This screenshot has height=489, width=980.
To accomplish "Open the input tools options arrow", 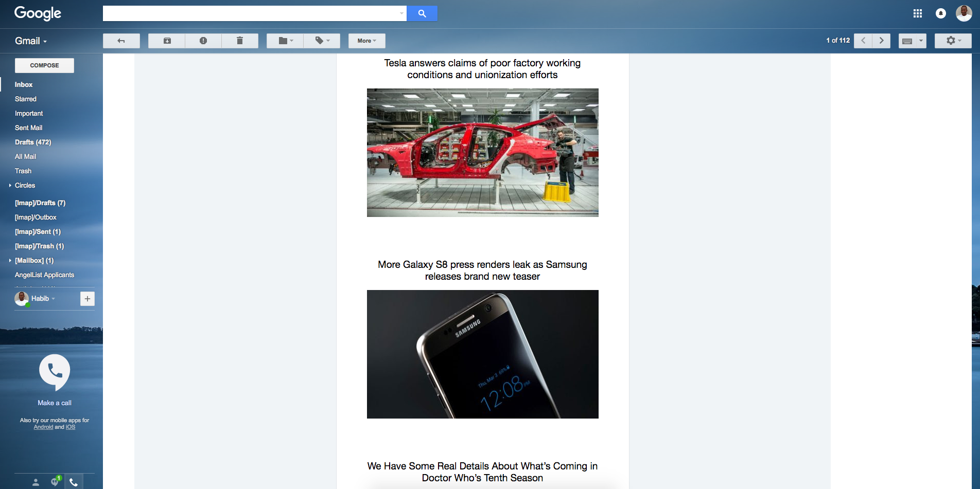I will (921, 41).
